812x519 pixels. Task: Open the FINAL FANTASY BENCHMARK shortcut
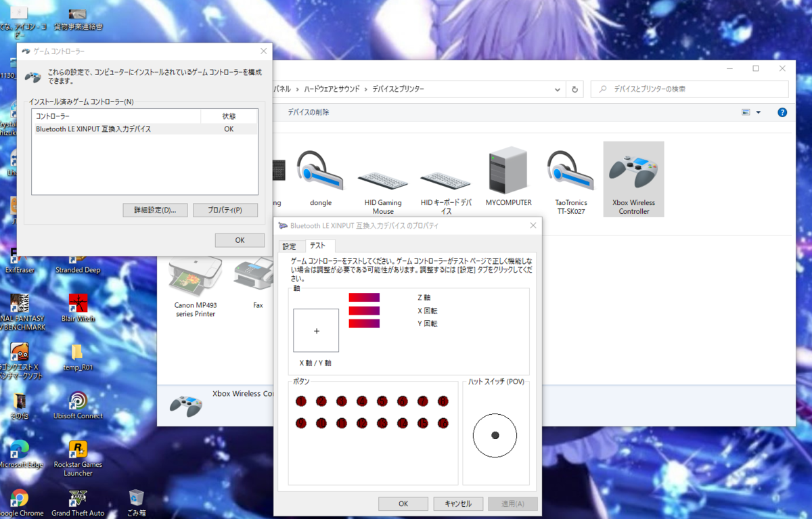coord(20,313)
